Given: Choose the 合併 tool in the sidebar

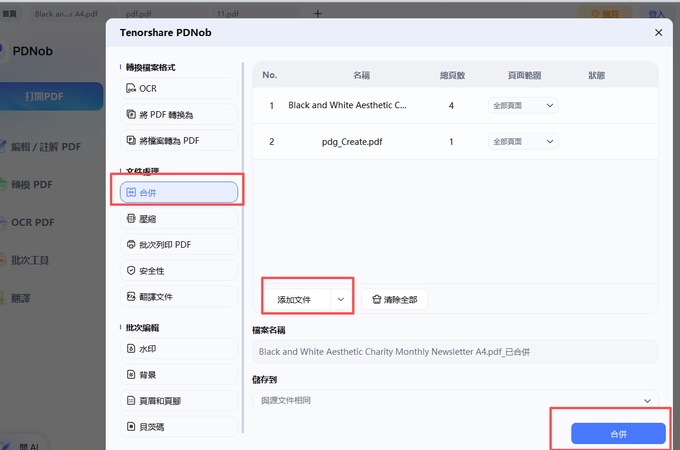Looking at the screenshot, I should click(x=179, y=192).
